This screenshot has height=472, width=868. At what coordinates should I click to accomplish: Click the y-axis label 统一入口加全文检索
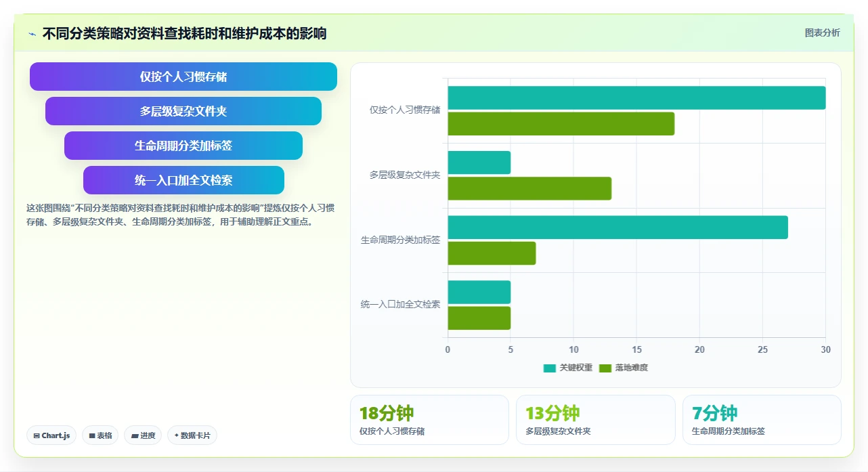(401, 305)
